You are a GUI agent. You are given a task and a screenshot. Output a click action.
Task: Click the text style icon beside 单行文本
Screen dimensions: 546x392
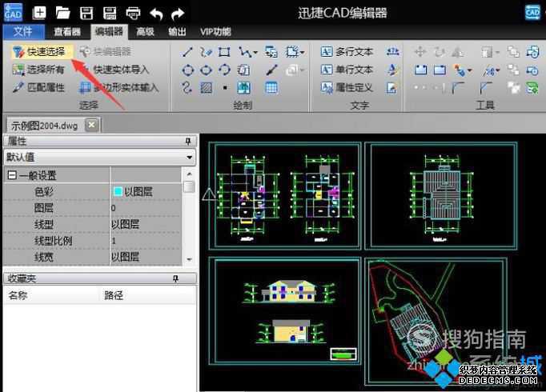[x=392, y=70]
